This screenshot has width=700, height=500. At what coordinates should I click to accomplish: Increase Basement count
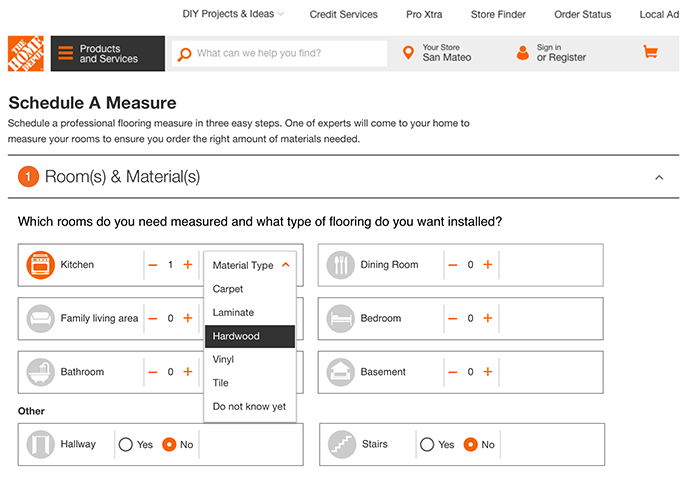click(x=488, y=371)
